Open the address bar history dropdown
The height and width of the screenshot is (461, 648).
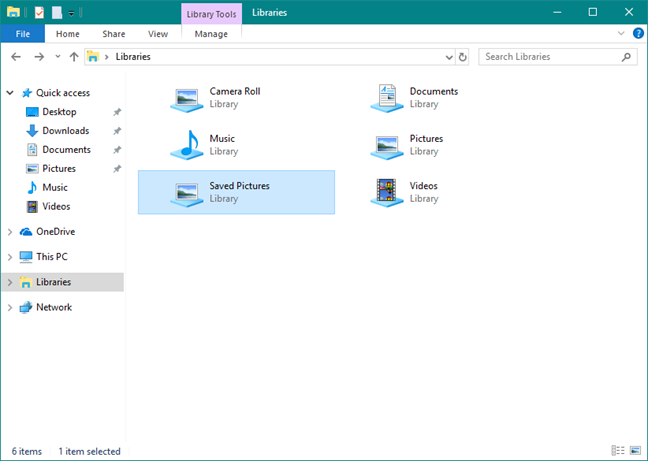coord(449,57)
